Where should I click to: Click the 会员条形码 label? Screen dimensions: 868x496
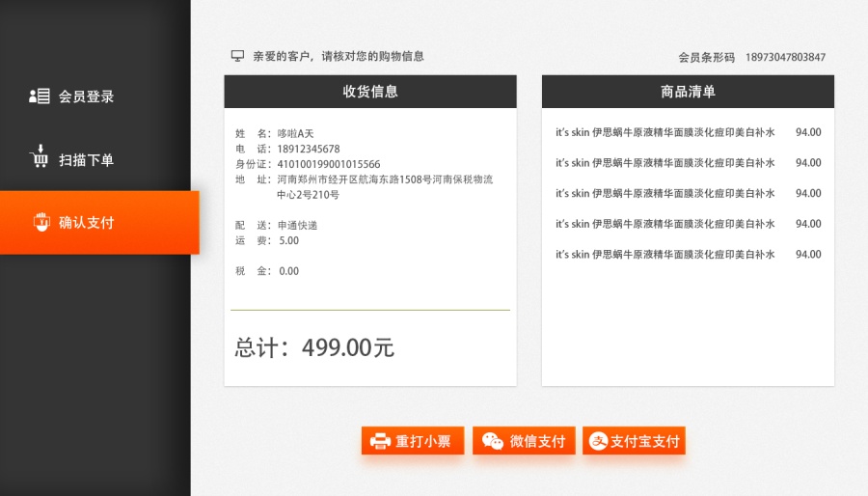(707, 57)
